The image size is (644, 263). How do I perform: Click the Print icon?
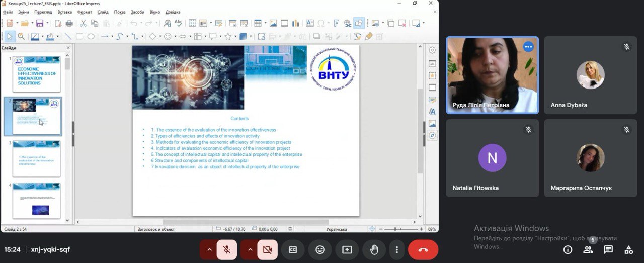[69, 23]
